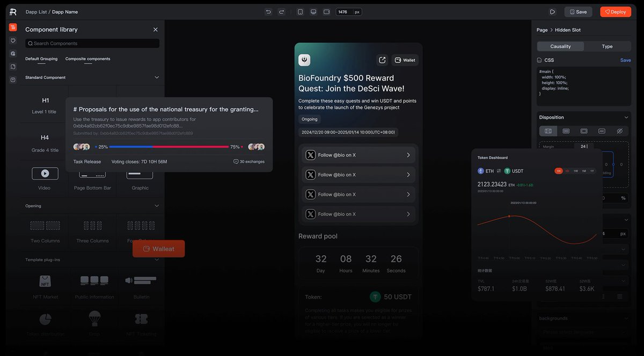This screenshot has height=356, width=644.
Task: Click inside the CSS code editor
Action: 584,86
